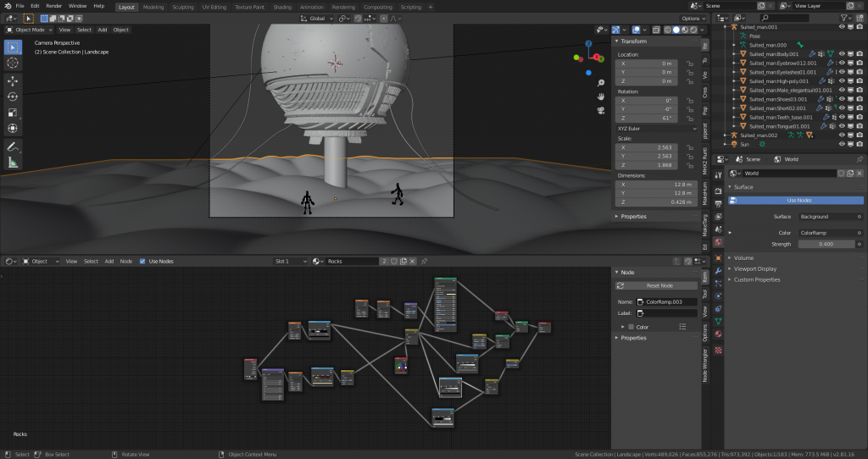868x459 pixels.
Task: Collapse the Transform panel
Action: click(x=633, y=41)
